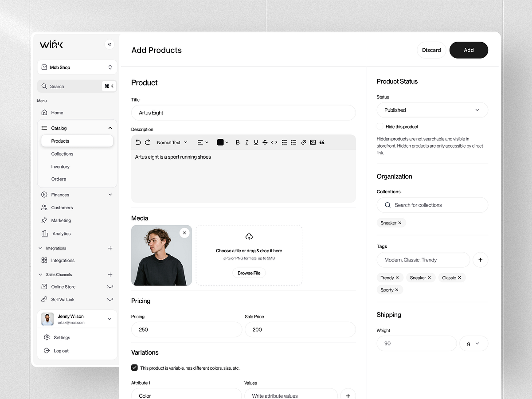Open the text color picker swatch
The image size is (532, 399).
pyautogui.click(x=221, y=142)
